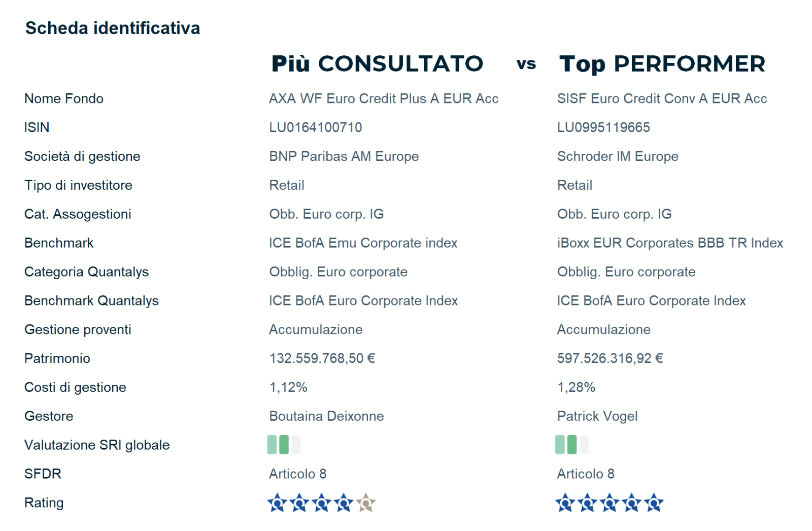Select the ISIN code LU0995119665

pos(603,127)
